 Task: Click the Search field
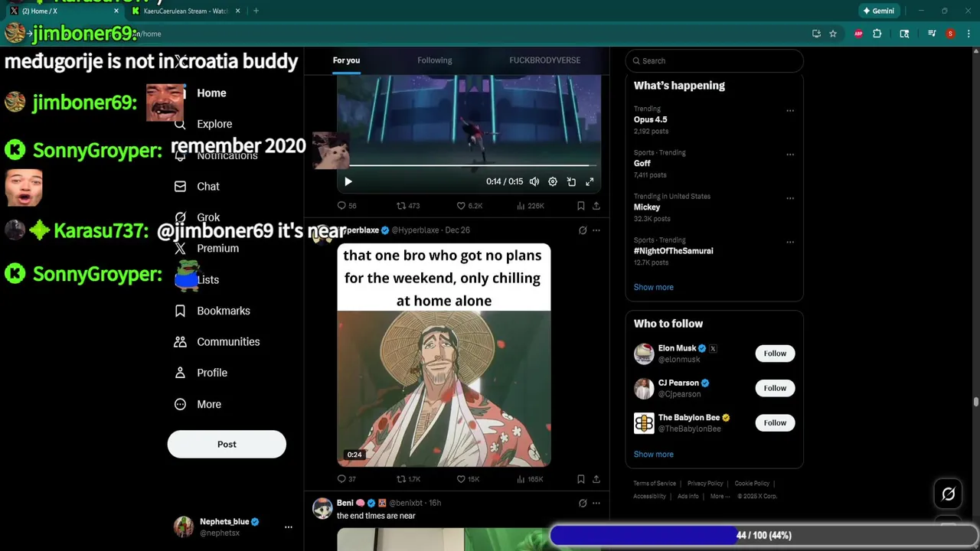pyautogui.click(x=714, y=60)
